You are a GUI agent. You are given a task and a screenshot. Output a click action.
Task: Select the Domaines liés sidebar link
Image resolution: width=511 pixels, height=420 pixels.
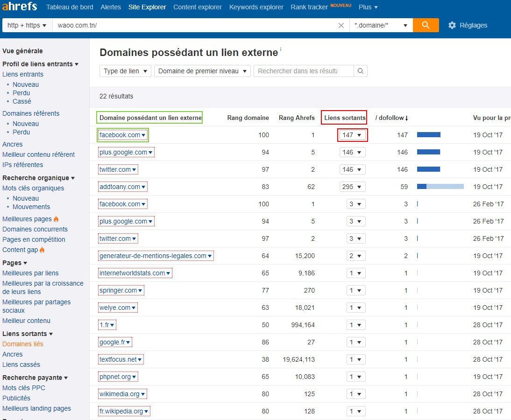[23, 344]
